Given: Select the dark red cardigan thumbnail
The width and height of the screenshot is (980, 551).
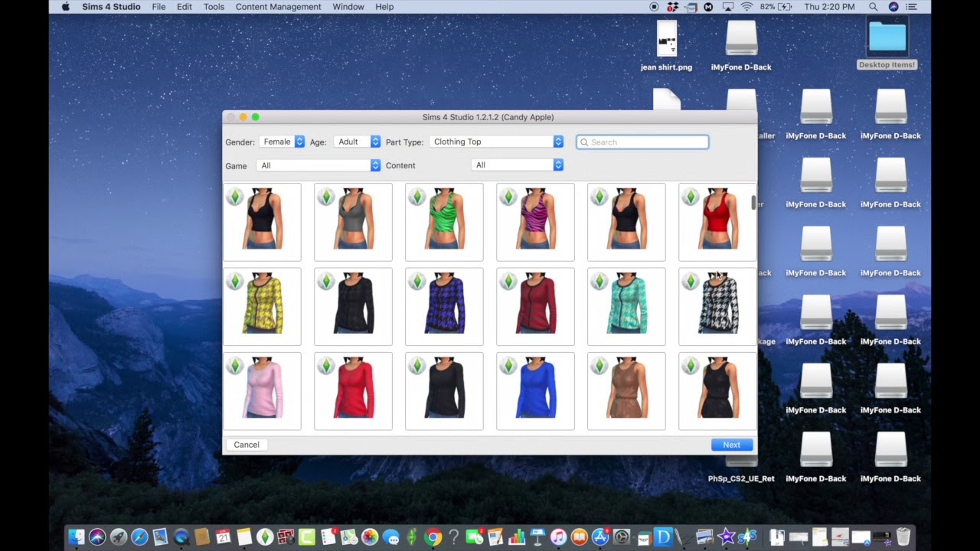Looking at the screenshot, I should (x=535, y=307).
